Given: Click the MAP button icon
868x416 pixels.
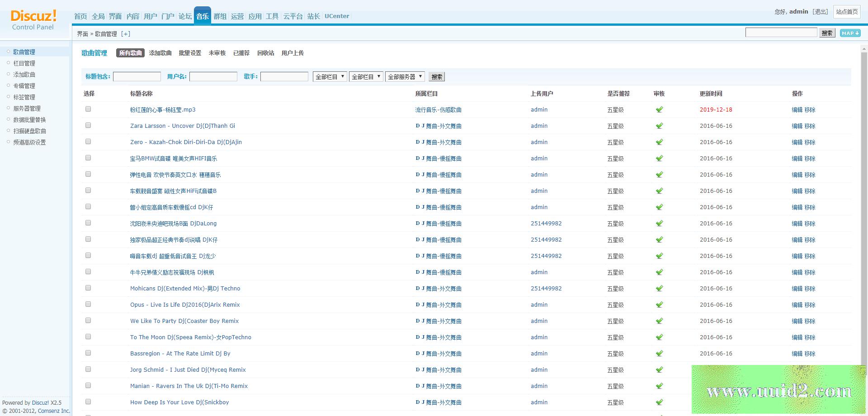Looking at the screenshot, I should (x=850, y=33).
